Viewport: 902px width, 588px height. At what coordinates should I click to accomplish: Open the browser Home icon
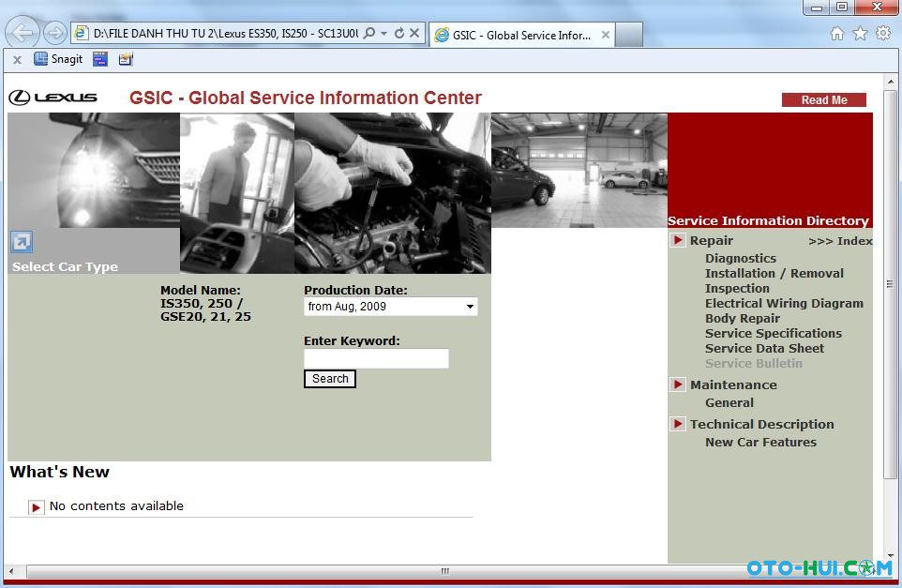point(837,34)
